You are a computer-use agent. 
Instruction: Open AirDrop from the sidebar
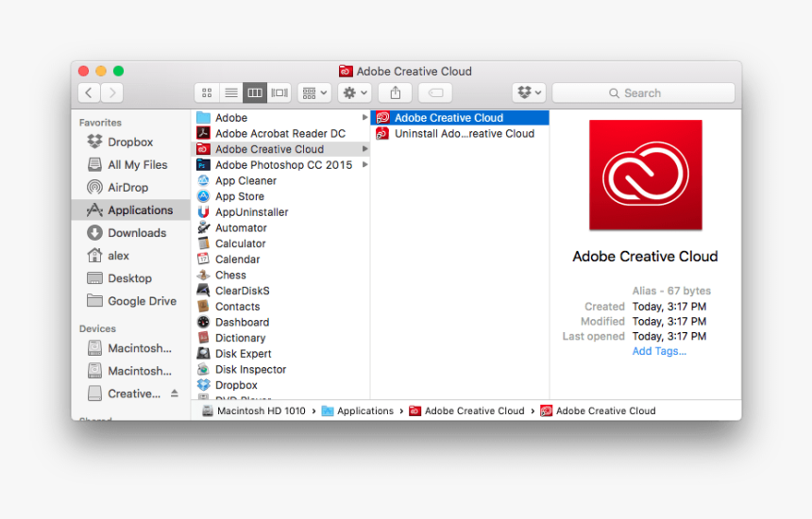click(130, 188)
